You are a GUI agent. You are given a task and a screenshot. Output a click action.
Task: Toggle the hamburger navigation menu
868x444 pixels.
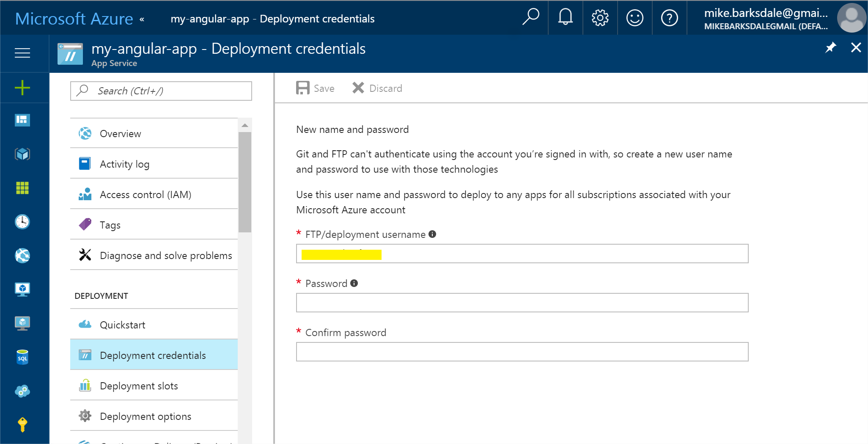click(x=22, y=53)
